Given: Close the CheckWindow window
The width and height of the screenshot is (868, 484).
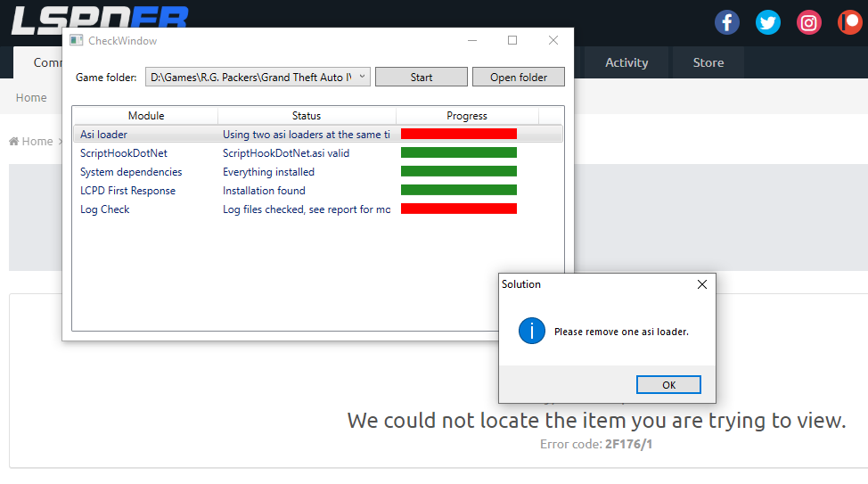Looking at the screenshot, I should [553, 40].
